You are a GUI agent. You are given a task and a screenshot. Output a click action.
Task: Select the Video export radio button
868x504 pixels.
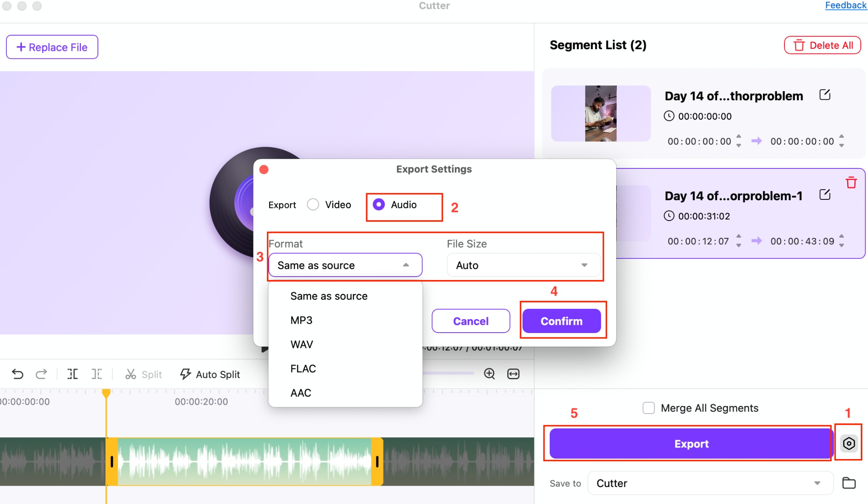313,204
